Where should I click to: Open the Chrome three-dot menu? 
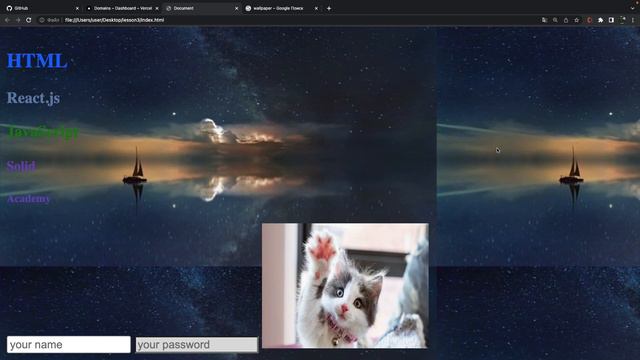pyautogui.click(x=633, y=20)
